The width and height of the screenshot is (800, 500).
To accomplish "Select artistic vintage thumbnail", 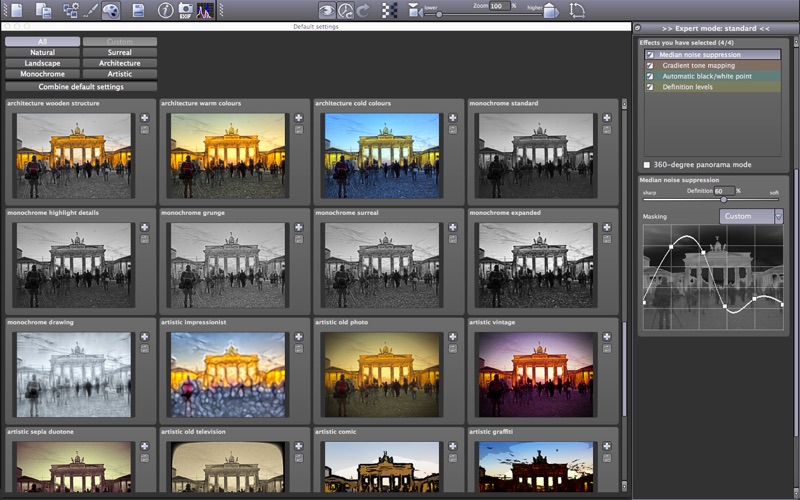I will tap(536, 374).
